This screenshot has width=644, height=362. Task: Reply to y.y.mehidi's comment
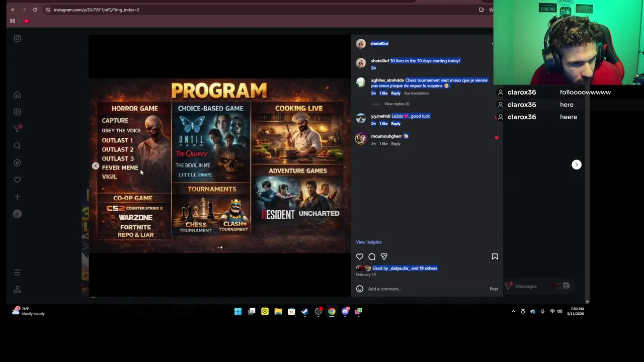(x=396, y=124)
